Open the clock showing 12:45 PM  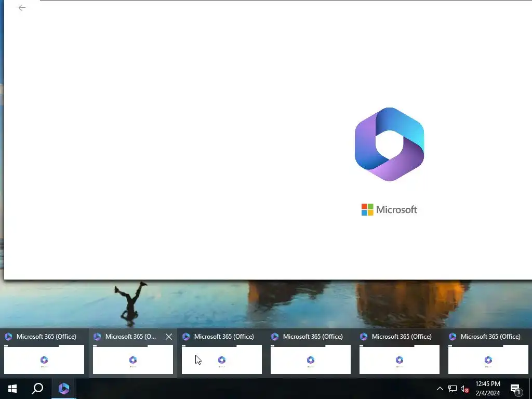(487, 389)
